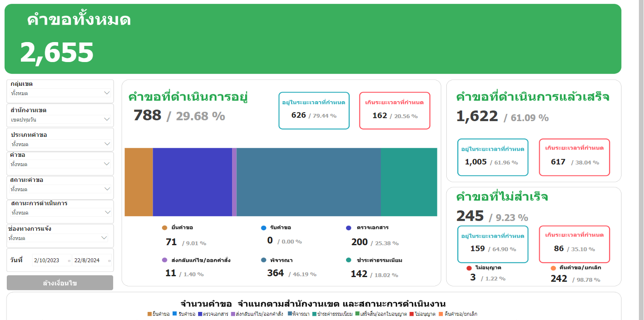Select the พิจารณา segment of the stacked bar

[x=308, y=182]
